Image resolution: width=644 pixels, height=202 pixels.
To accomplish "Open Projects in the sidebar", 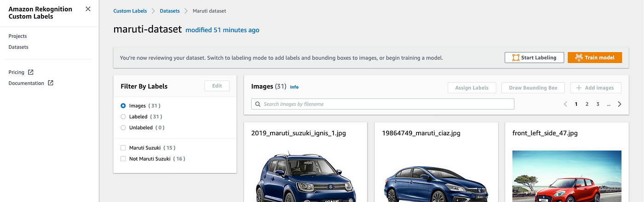I will [17, 36].
